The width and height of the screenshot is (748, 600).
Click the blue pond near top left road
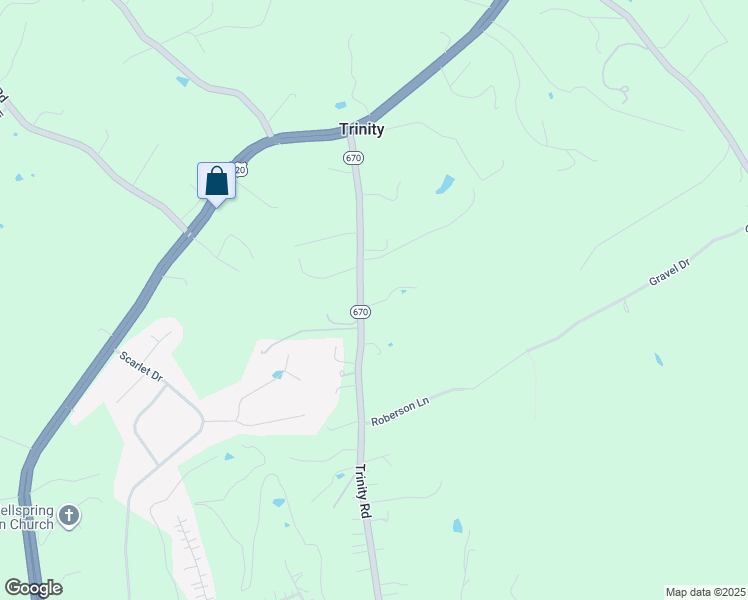[183, 81]
